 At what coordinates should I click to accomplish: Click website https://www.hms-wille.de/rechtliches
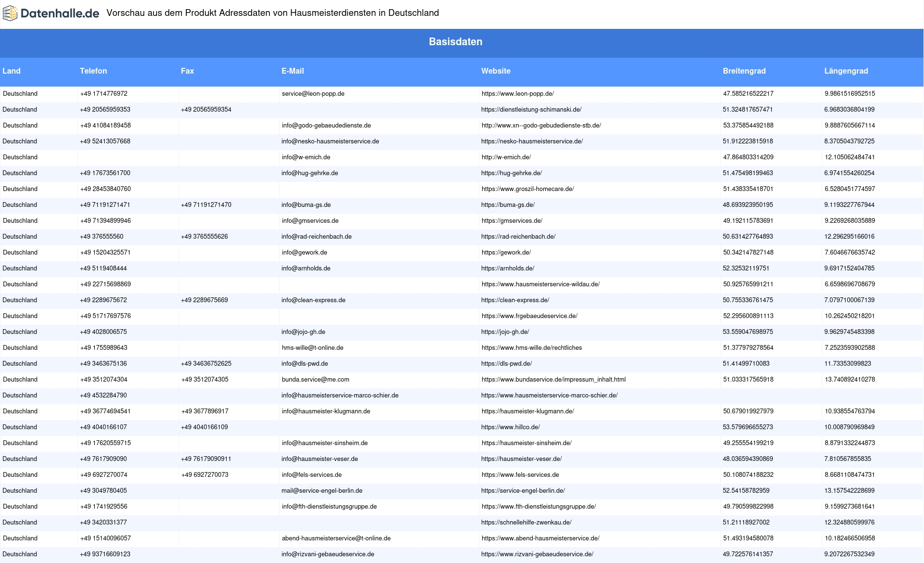(x=532, y=348)
